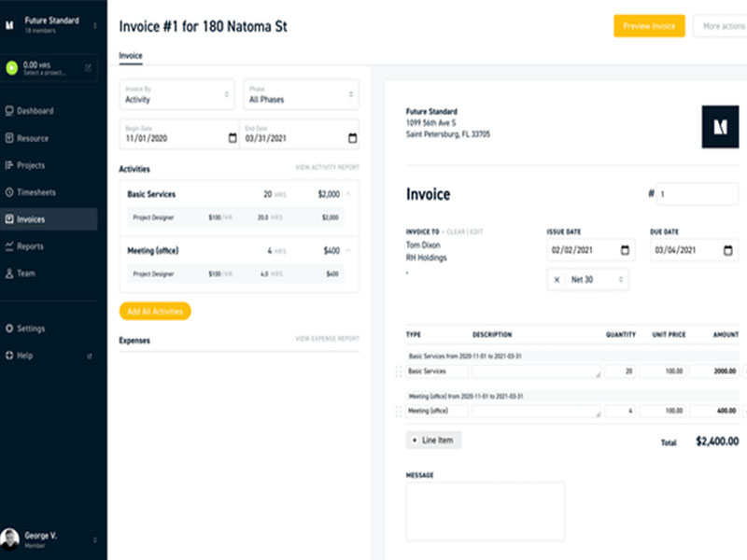This screenshot has width=747, height=560.
Task: Open View Activity Report link
Action: click(x=327, y=168)
